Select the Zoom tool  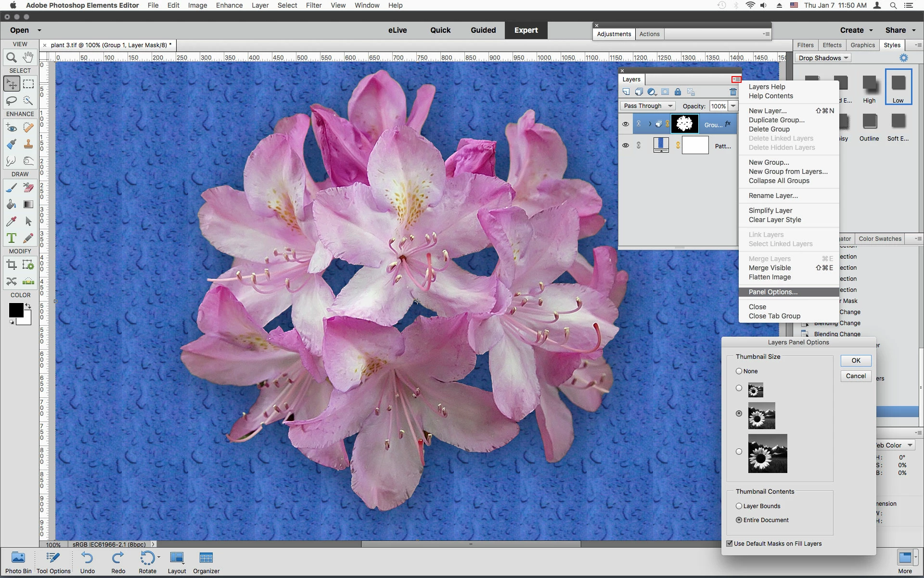tap(12, 58)
